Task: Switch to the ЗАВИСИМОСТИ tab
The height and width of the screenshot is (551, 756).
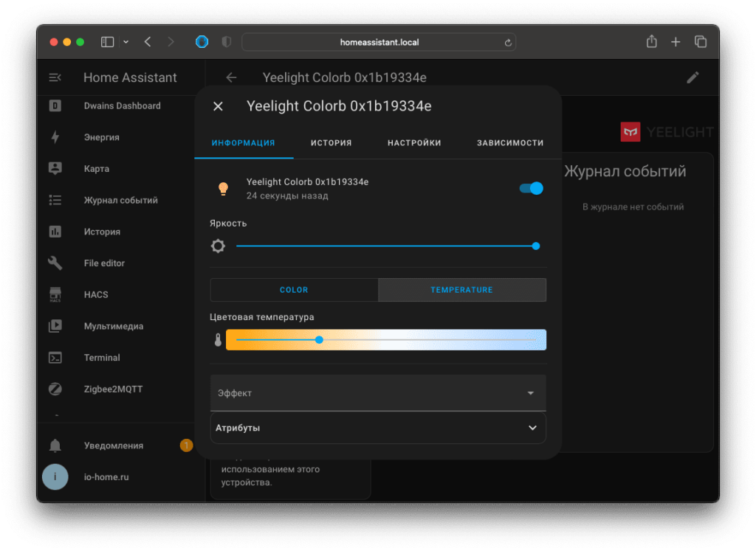Action: pyautogui.click(x=510, y=142)
